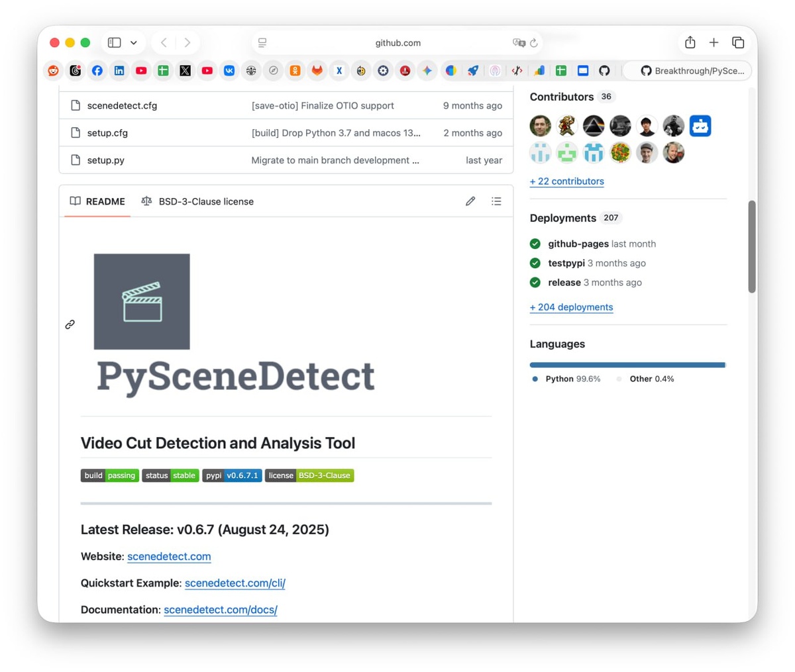Open the compass icon pinned tab

coord(273,71)
